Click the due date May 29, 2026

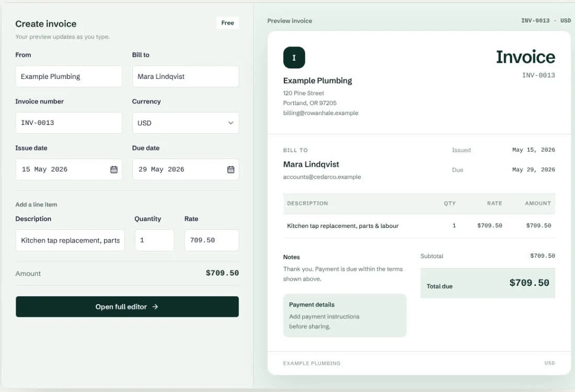(x=534, y=170)
